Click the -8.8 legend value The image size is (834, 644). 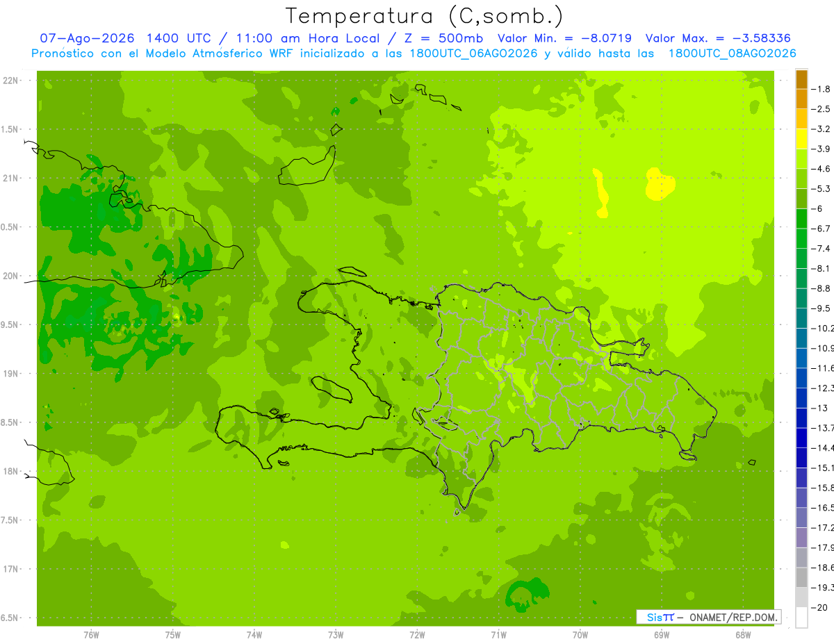[x=821, y=288]
